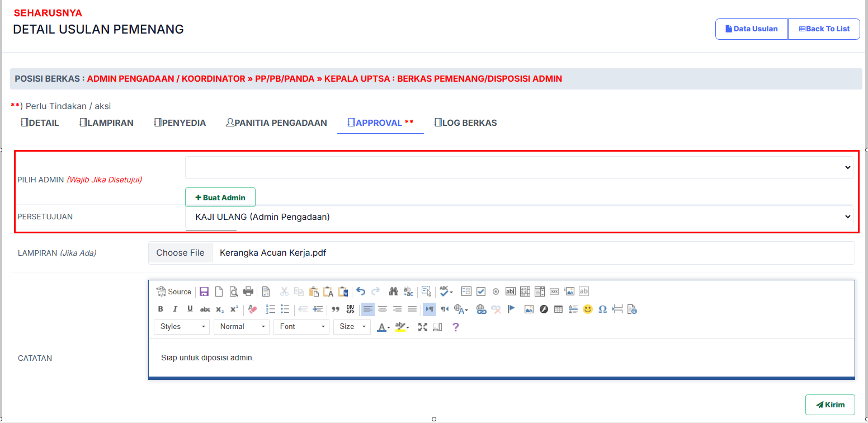Open the PILIH ADMIN dropdown

pyautogui.click(x=518, y=168)
